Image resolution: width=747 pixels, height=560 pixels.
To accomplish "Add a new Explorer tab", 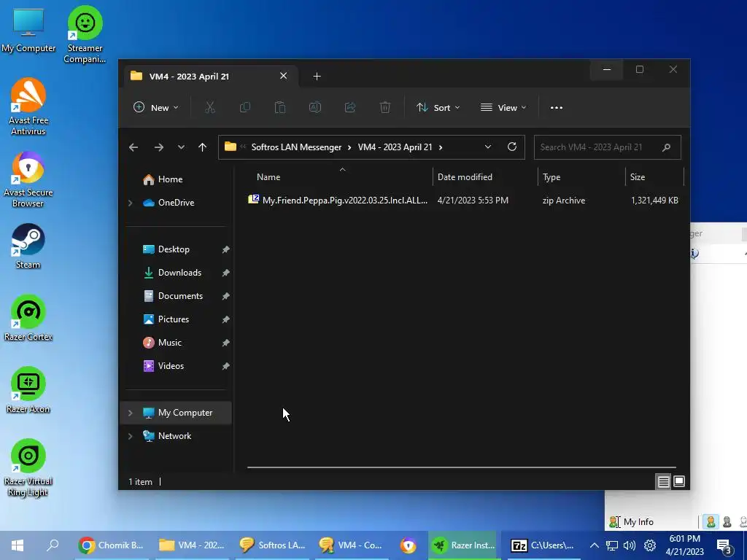I will (x=317, y=76).
